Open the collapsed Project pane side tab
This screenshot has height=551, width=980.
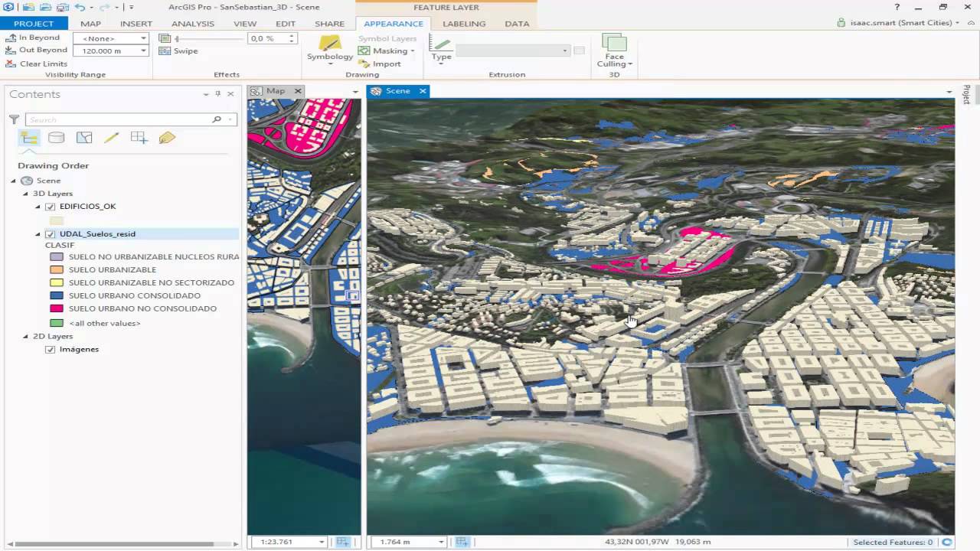(x=966, y=95)
